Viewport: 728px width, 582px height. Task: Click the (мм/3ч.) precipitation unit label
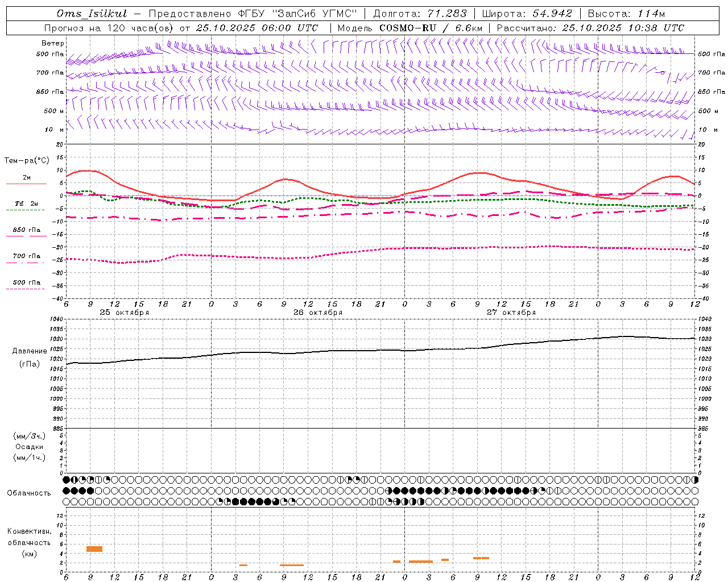[x=30, y=436]
